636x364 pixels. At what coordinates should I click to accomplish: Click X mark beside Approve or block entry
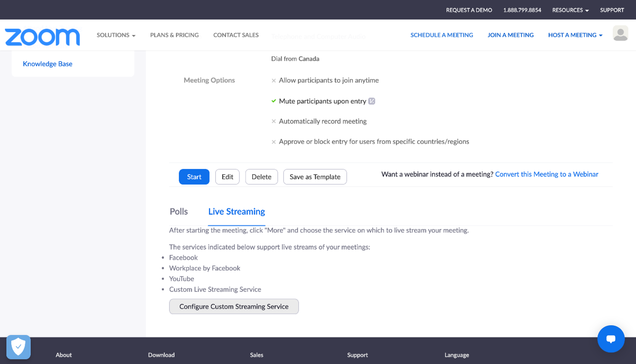pyautogui.click(x=274, y=142)
